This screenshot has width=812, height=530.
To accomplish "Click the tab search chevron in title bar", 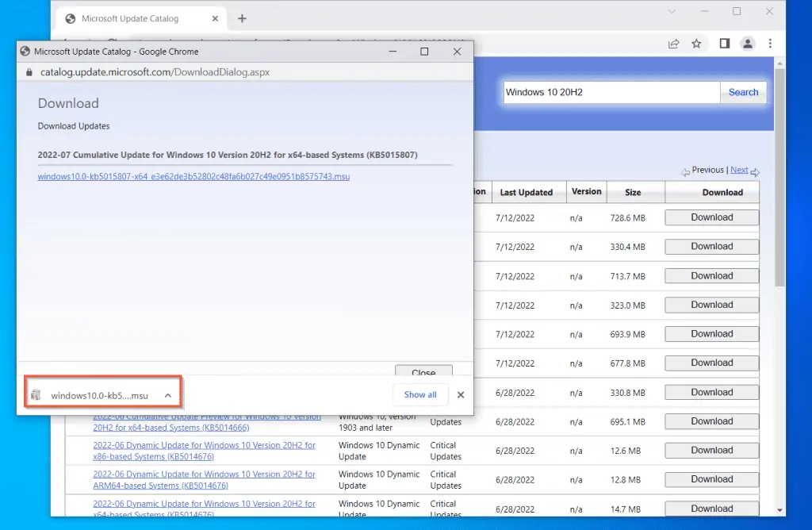I will pyautogui.click(x=672, y=11).
